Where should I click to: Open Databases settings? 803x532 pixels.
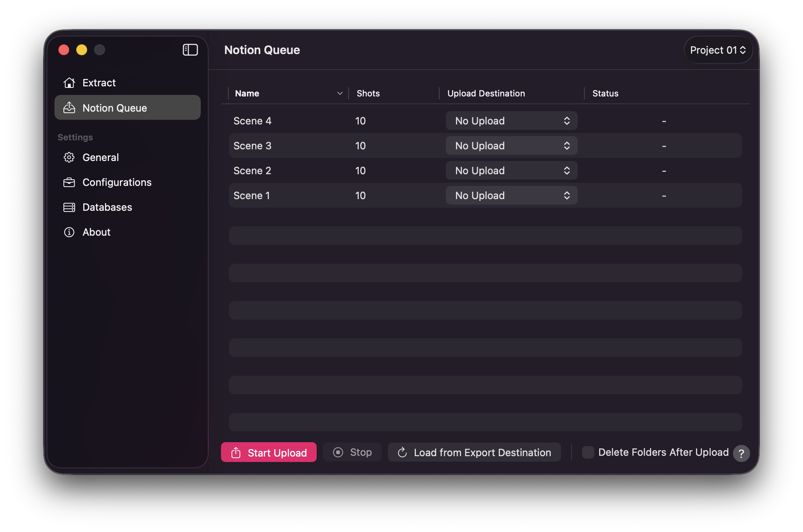click(x=128, y=207)
